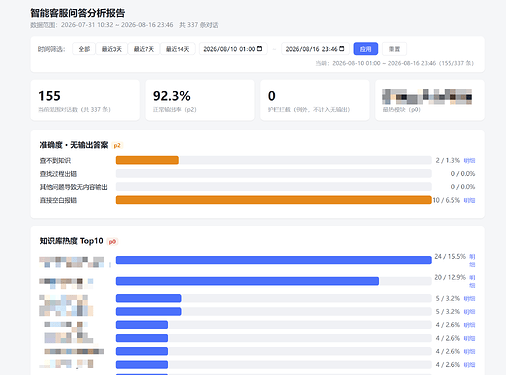Click the 重置 button
This screenshot has height=375, width=506.
394,49
